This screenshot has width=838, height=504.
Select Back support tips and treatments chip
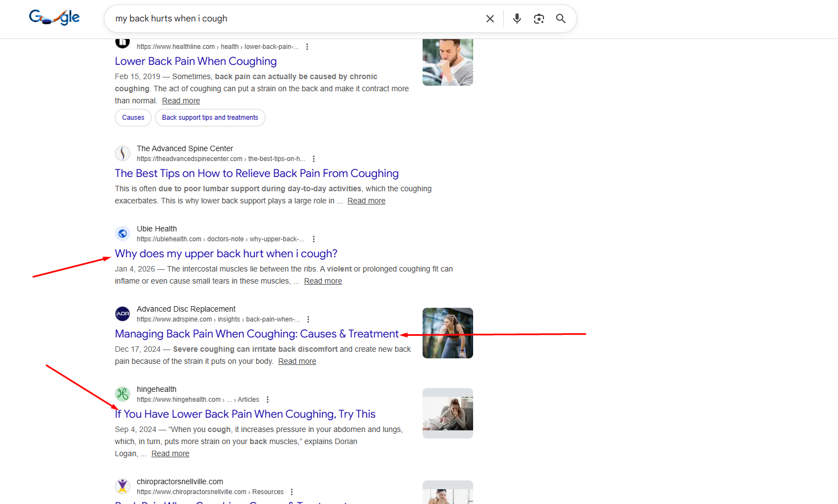tap(210, 118)
